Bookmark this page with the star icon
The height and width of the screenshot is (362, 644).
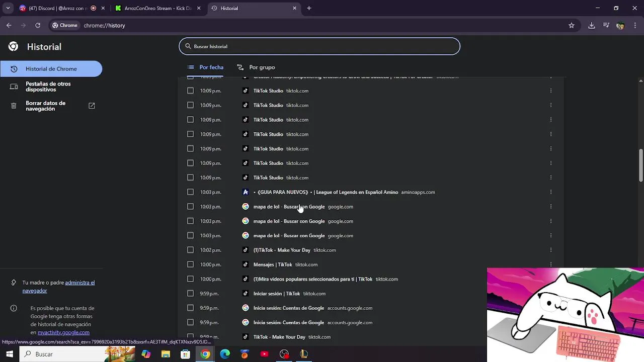[x=572, y=25]
